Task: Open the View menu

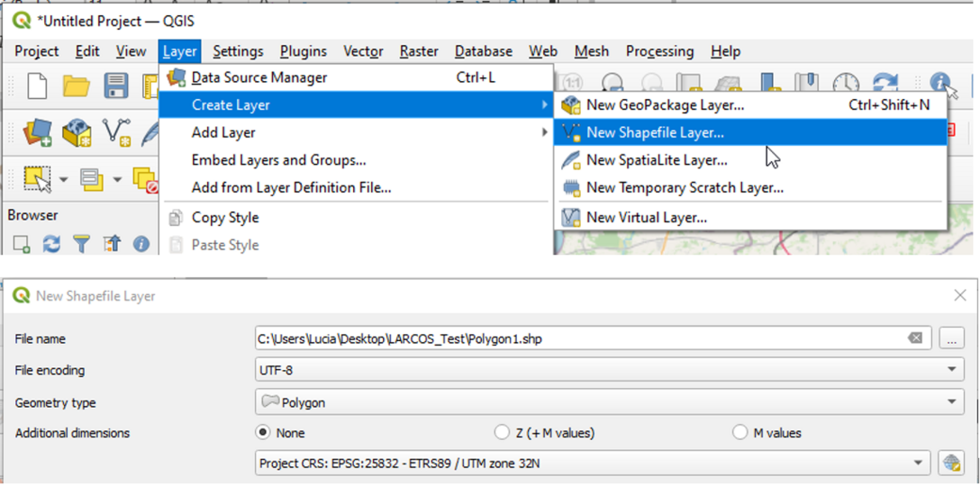Action: pyautogui.click(x=132, y=51)
